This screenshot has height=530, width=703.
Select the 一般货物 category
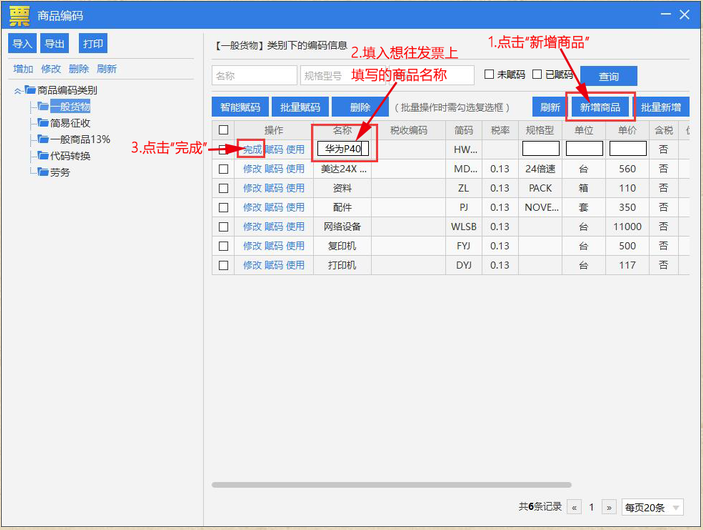[x=70, y=106]
